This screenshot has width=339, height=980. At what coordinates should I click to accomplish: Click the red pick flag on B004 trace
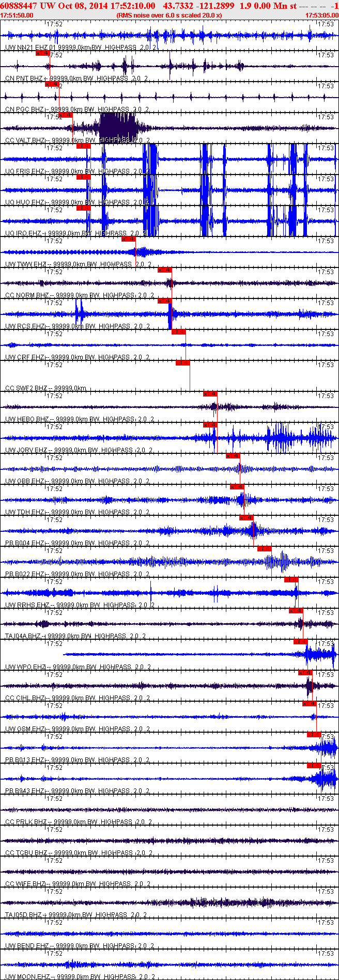[246, 518]
